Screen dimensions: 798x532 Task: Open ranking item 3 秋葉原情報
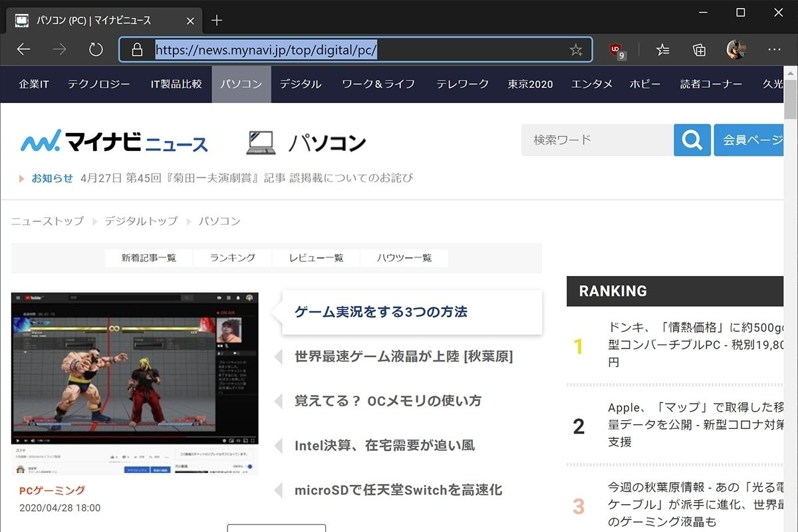click(x=696, y=505)
